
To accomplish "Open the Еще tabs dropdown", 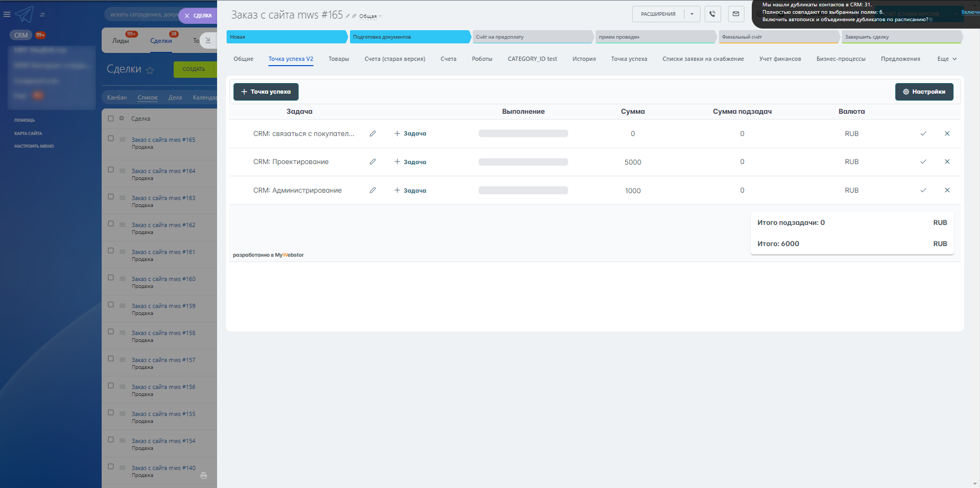I will pyautogui.click(x=947, y=59).
